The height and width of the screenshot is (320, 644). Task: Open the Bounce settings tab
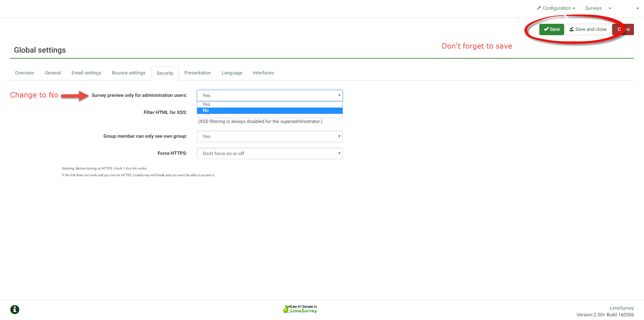pyautogui.click(x=128, y=73)
